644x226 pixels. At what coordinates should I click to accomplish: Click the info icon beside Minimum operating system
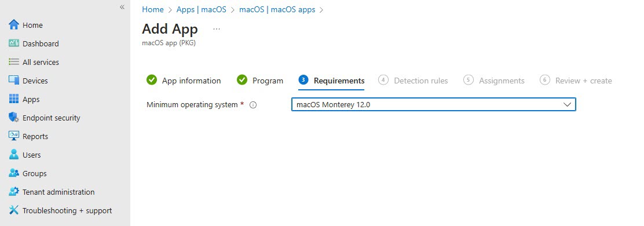tap(253, 105)
